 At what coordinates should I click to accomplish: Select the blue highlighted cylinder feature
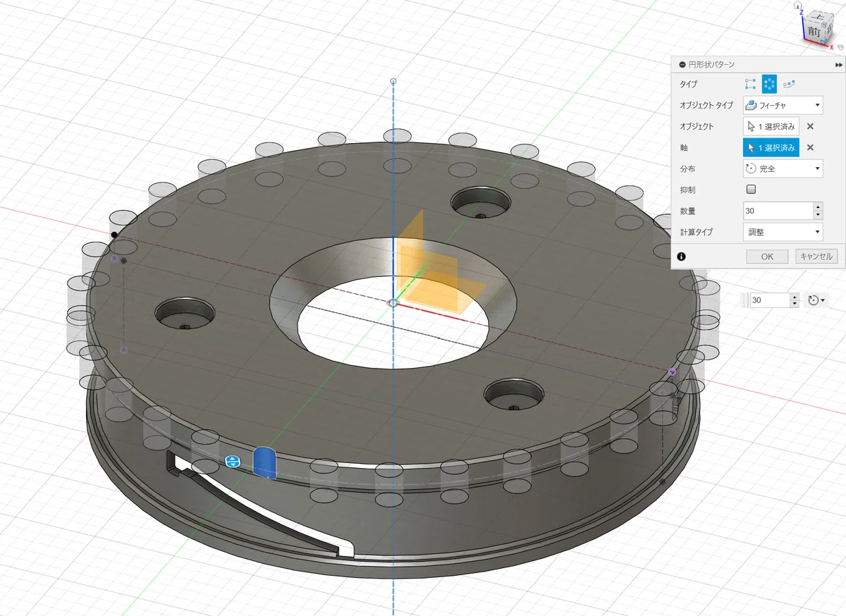coord(264,462)
